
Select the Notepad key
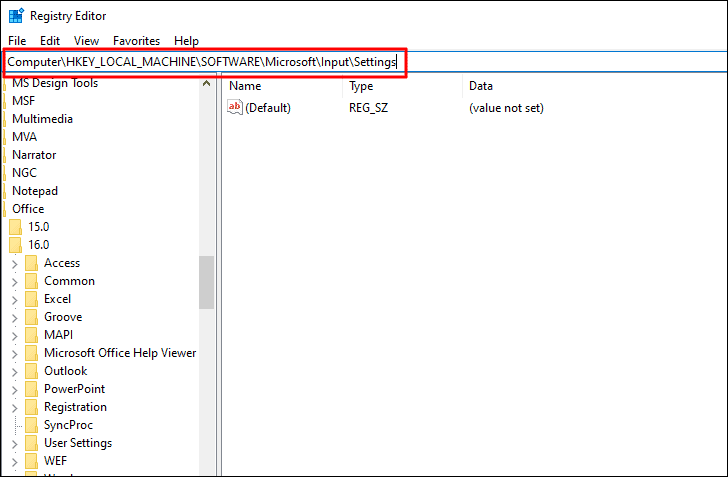[35, 191]
